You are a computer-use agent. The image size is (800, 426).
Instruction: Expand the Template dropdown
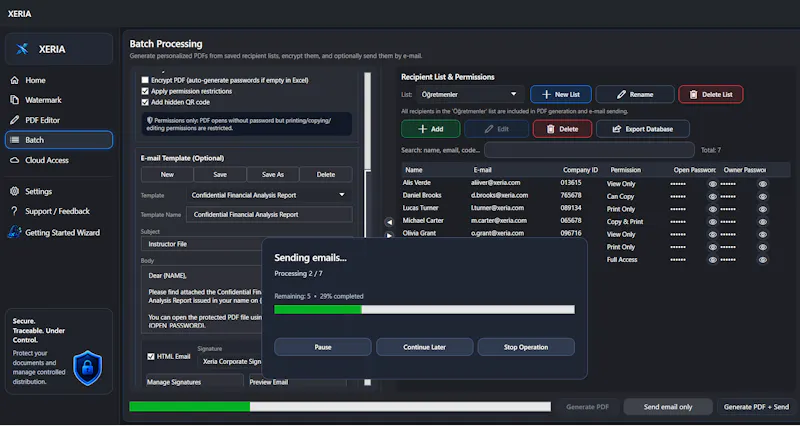(x=268, y=195)
